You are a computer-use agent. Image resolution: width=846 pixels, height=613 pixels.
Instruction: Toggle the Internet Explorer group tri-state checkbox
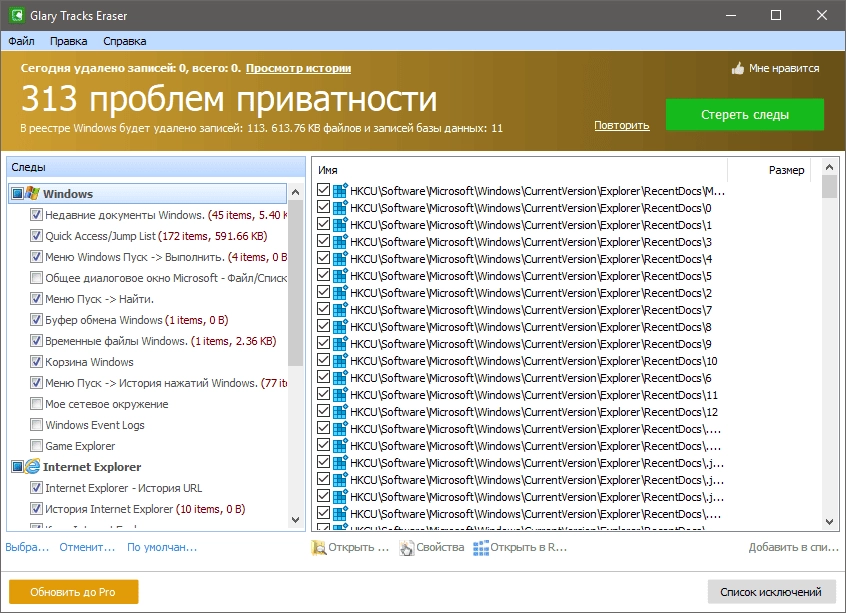point(17,466)
